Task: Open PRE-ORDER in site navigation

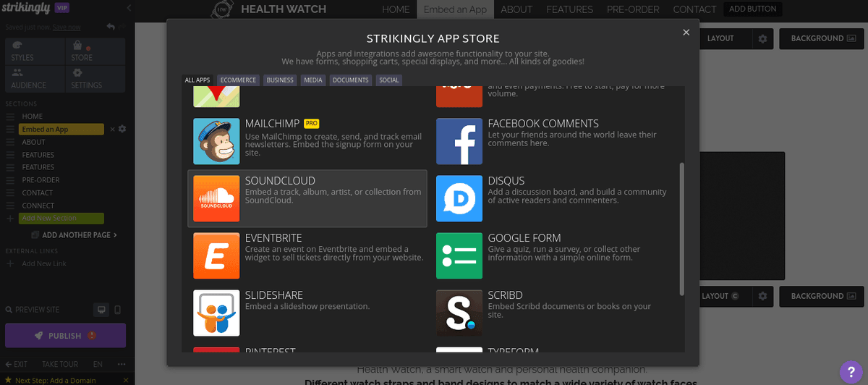Action: point(633,9)
